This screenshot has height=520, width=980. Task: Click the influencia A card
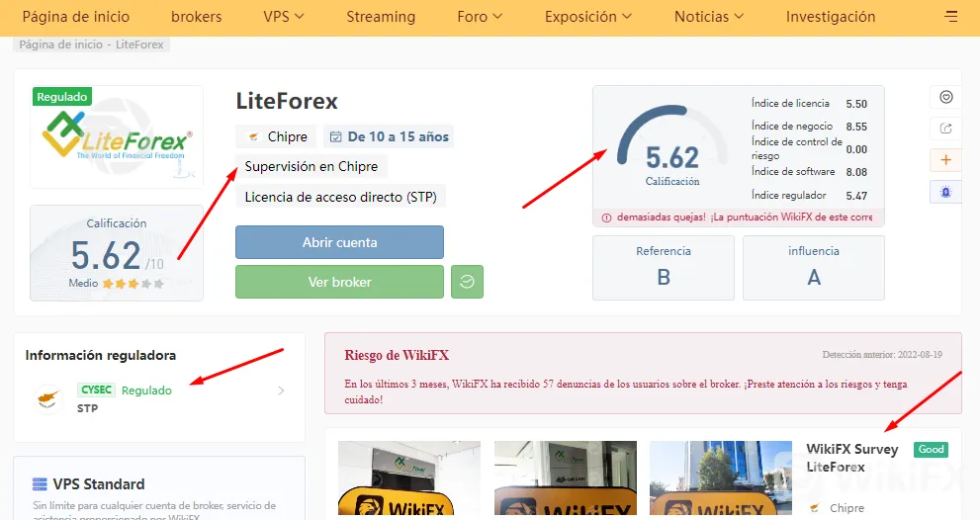(813, 268)
